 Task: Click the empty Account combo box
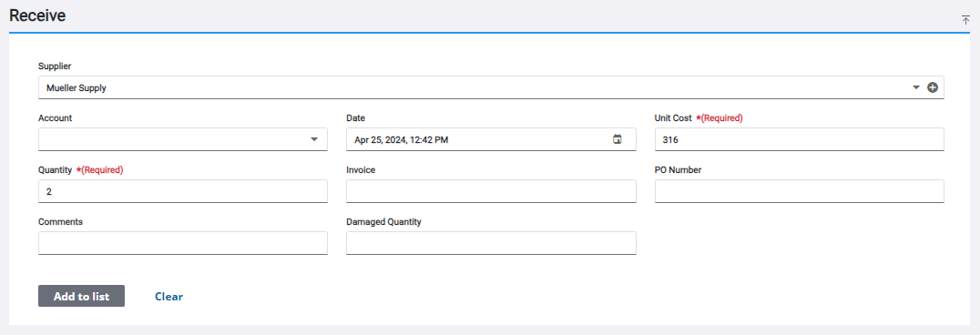(183, 140)
